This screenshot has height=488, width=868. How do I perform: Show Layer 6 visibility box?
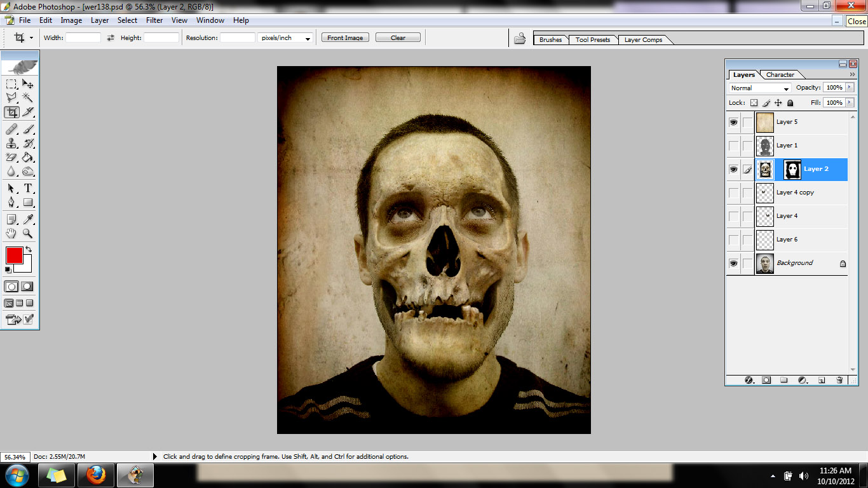[x=733, y=240]
